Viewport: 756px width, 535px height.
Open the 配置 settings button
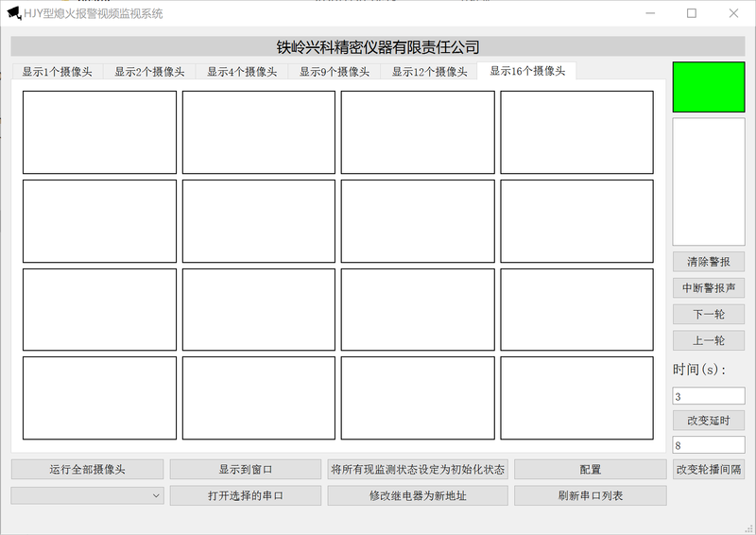click(x=590, y=470)
